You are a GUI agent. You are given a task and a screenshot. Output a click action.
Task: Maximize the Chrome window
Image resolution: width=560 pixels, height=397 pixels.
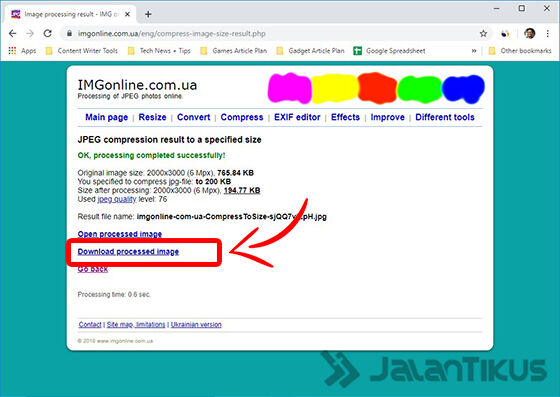tap(522, 8)
